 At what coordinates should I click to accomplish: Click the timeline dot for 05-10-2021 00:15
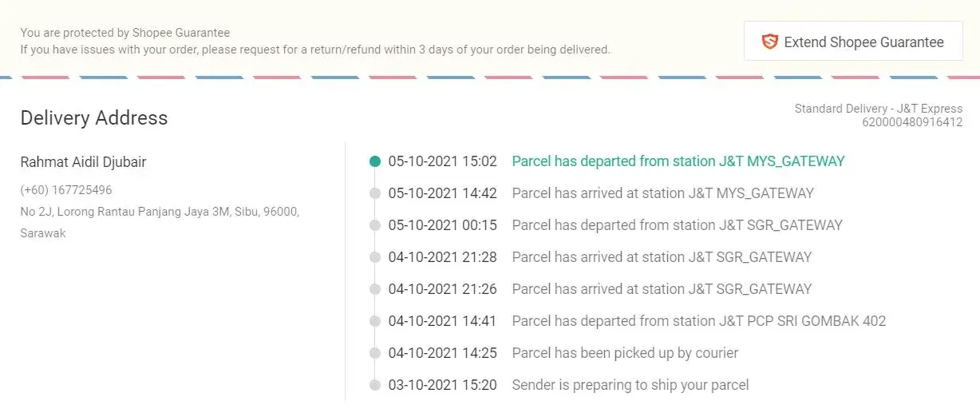(x=375, y=225)
